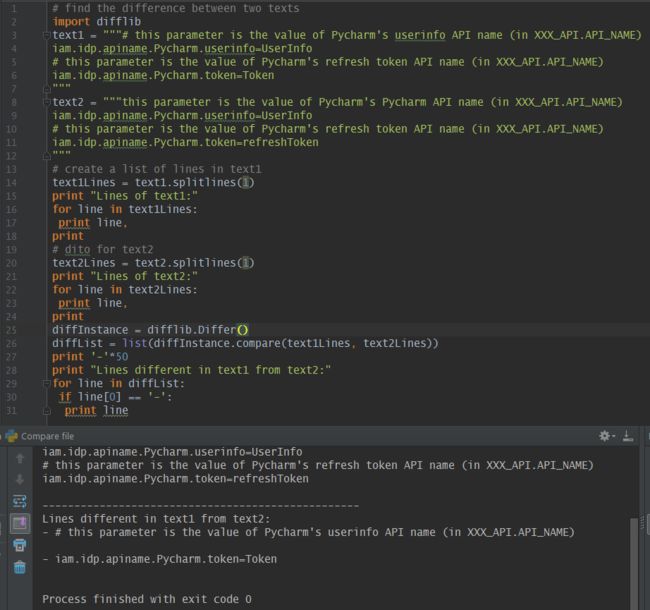The height and width of the screenshot is (610, 650).
Task: Toggle soft-wrap in the console output
Action: click(x=19, y=501)
